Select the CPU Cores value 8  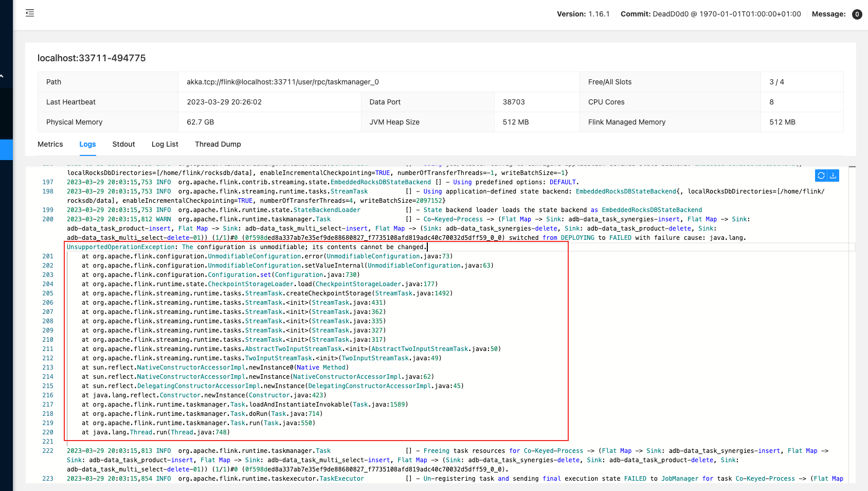coord(771,102)
